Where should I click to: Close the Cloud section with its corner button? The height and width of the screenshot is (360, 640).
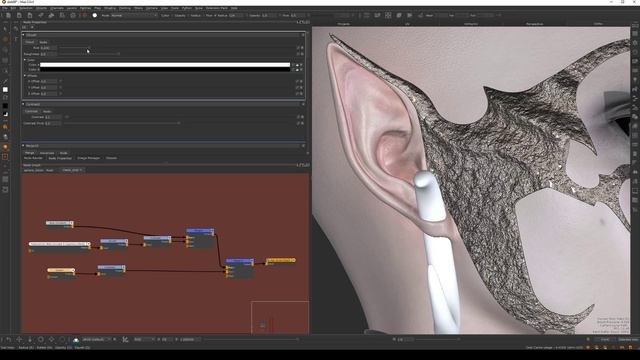point(303,35)
